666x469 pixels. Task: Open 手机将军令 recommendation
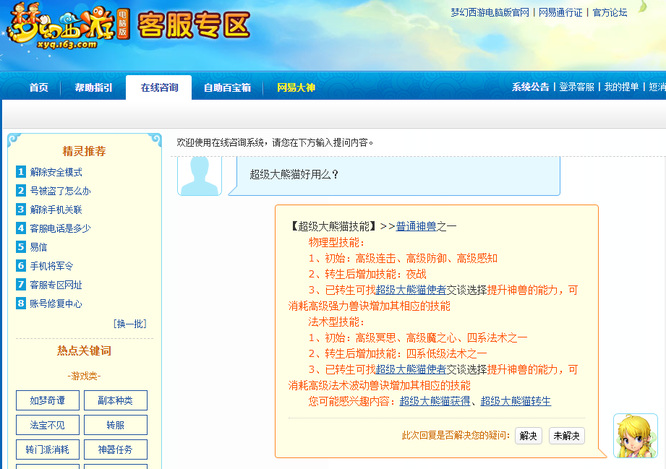point(51,266)
